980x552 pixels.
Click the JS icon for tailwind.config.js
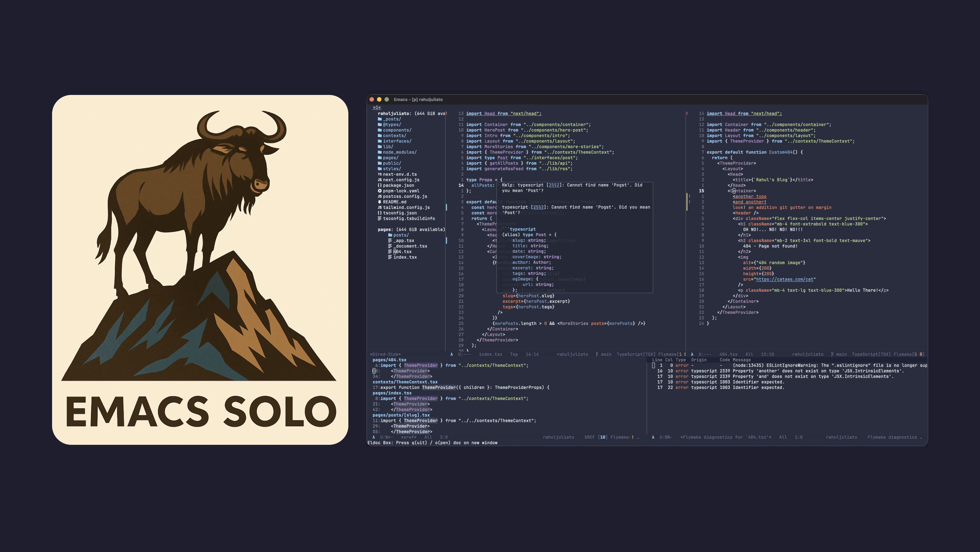(380, 207)
